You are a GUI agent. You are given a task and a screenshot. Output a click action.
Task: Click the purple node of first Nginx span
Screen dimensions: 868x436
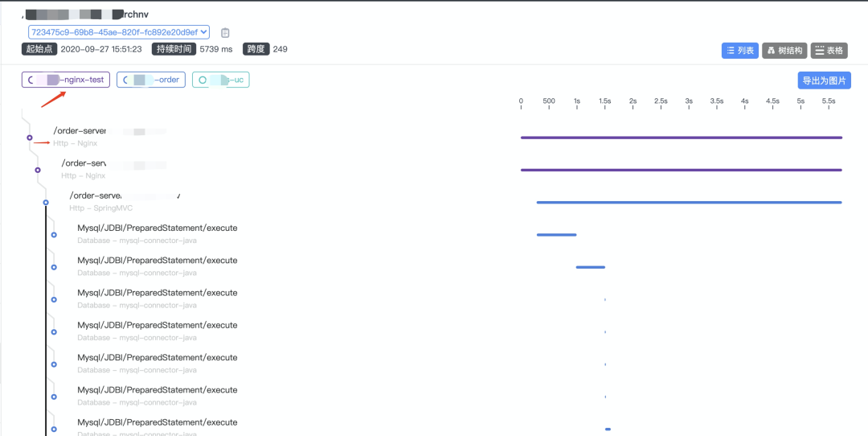(30, 138)
